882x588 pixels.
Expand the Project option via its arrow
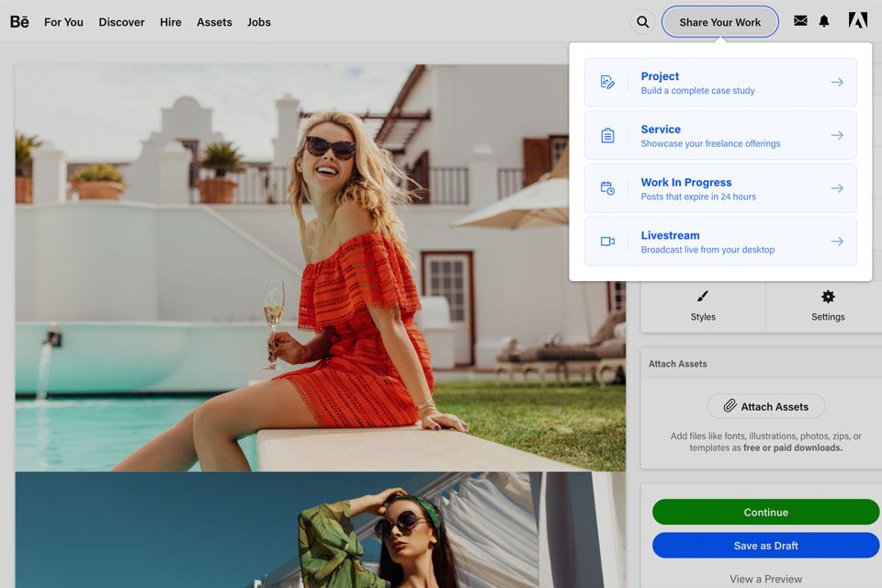(x=837, y=82)
